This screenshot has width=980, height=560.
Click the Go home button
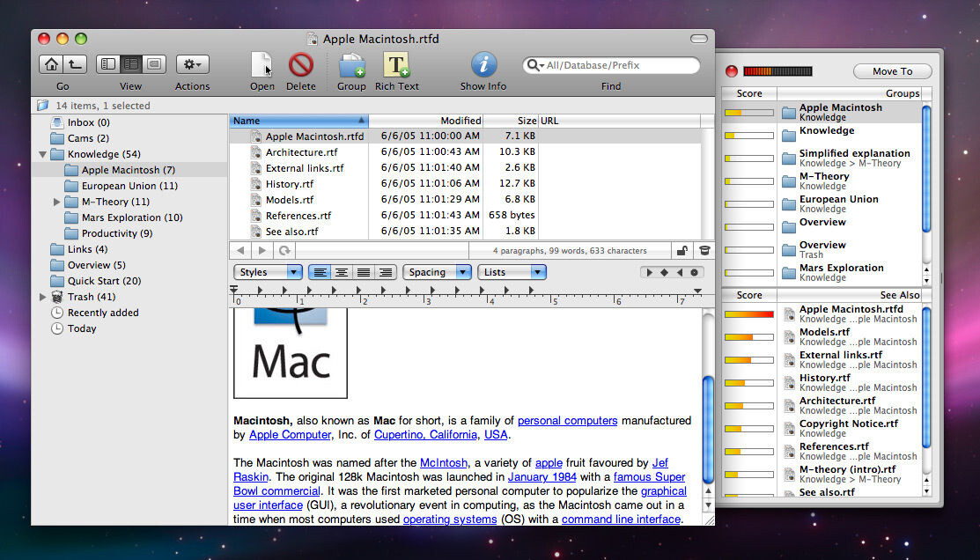(51, 64)
